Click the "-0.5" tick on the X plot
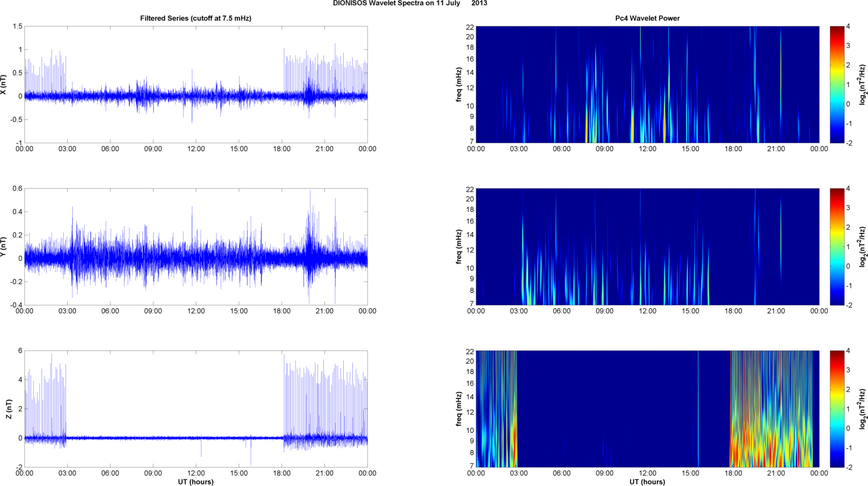Viewport: 868px width, 486px height. pyautogui.click(x=16, y=120)
